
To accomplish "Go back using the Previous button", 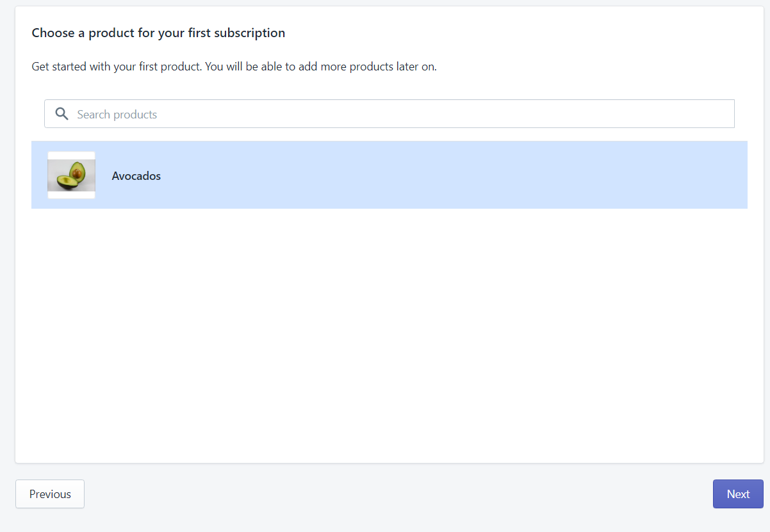I will click(49, 494).
